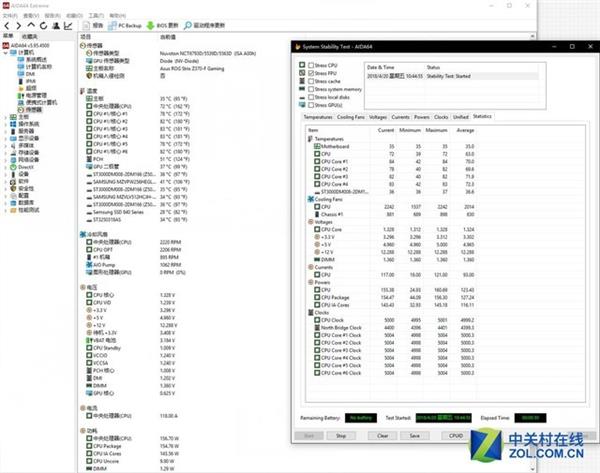
Task: Click the 当前值 column header
Action: pyautogui.click(x=168, y=37)
